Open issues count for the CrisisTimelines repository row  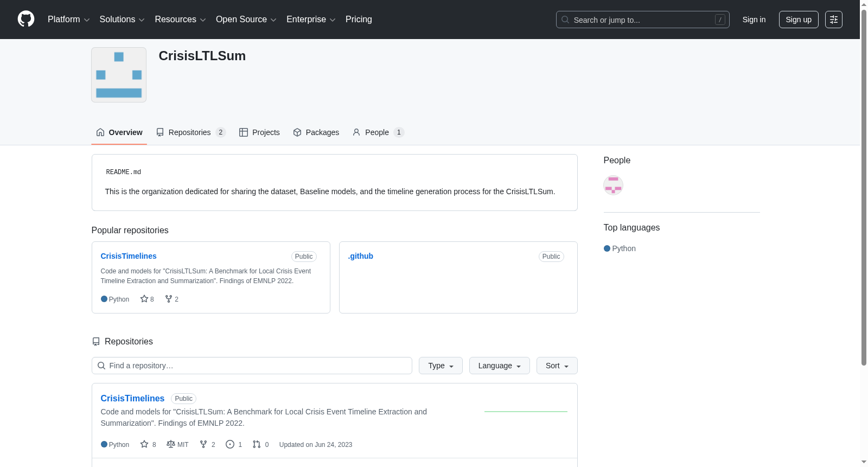click(x=234, y=445)
